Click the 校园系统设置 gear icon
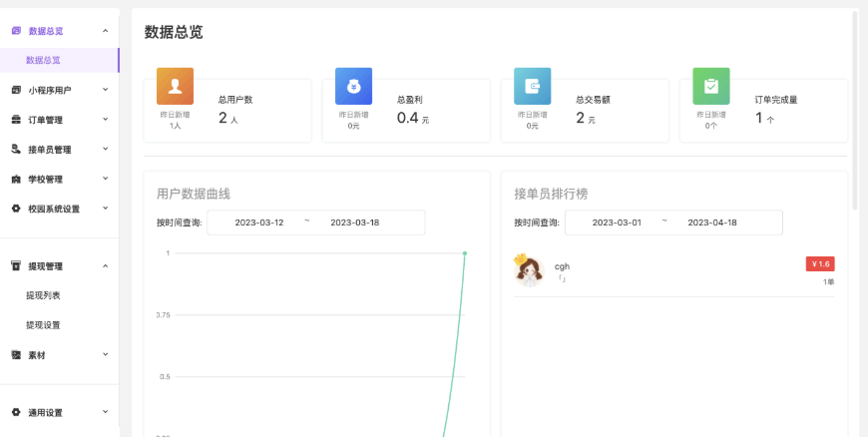 tap(16, 209)
